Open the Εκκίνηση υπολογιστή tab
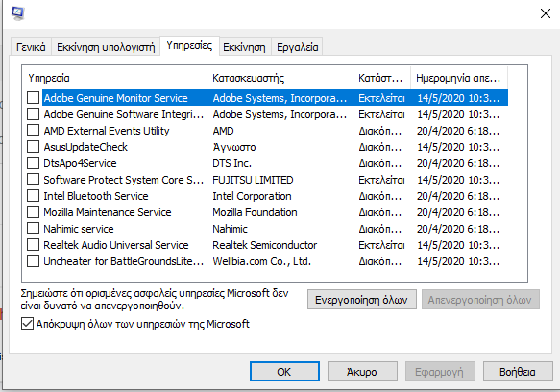 point(106,47)
